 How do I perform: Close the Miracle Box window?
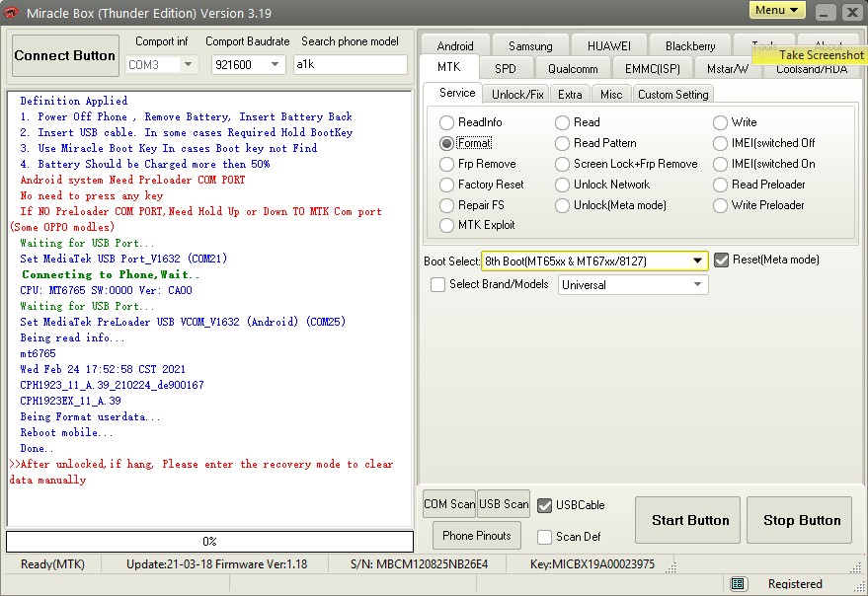(852, 12)
